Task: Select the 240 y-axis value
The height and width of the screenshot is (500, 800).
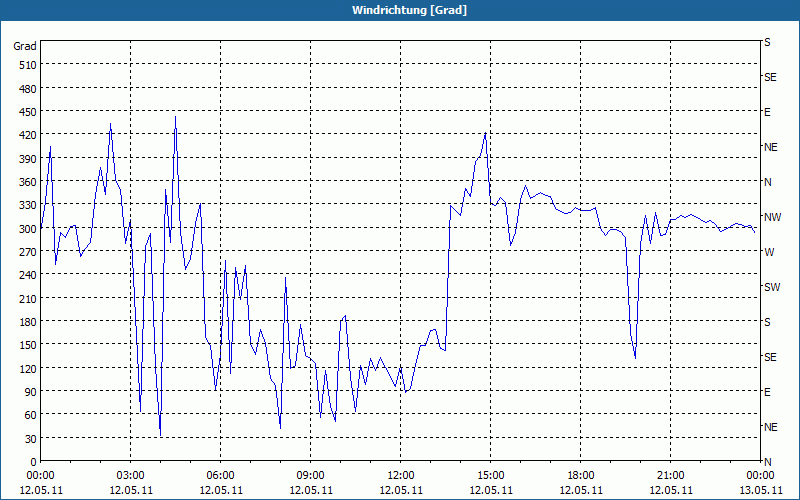Action: pos(28,275)
